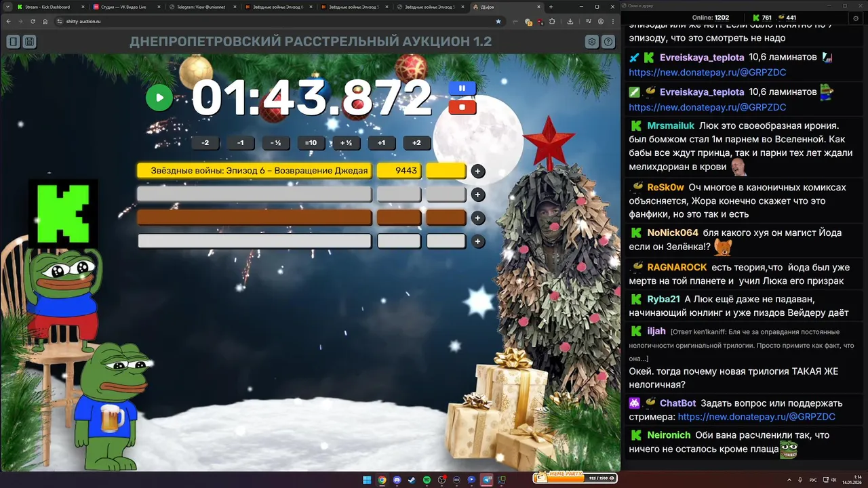Click the Online: 1202 viewer counter
The width and height of the screenshot is (868, 488).
(x=710, y=17)
